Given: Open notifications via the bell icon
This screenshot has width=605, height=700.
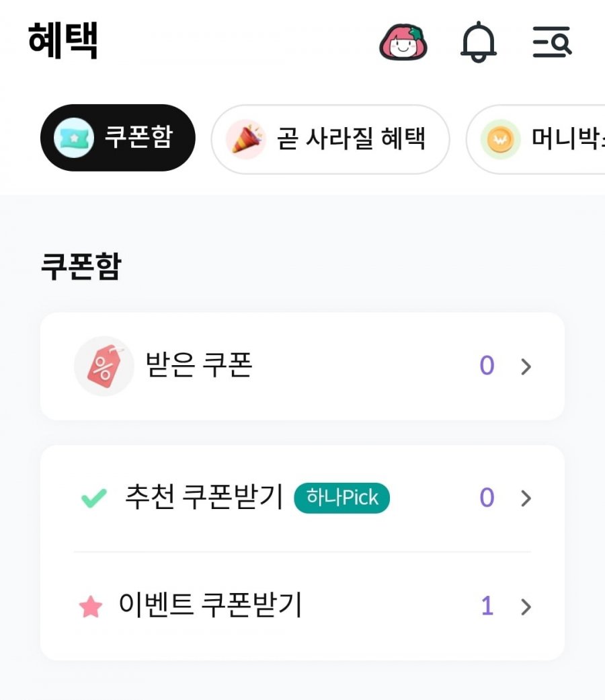Looking at the screenshot, I should (x=479, y=42).
